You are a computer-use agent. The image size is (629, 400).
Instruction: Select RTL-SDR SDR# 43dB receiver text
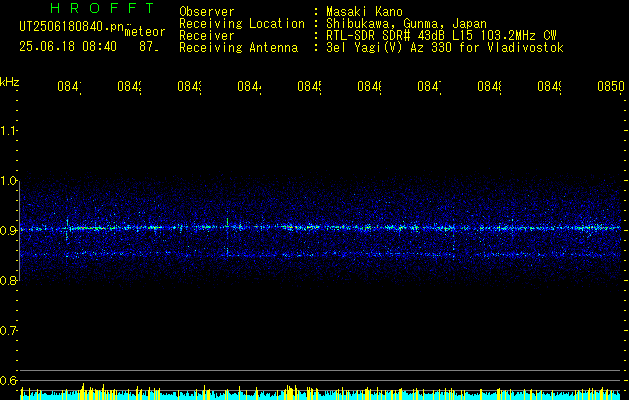pyautogui.click(x=441, y=36)
